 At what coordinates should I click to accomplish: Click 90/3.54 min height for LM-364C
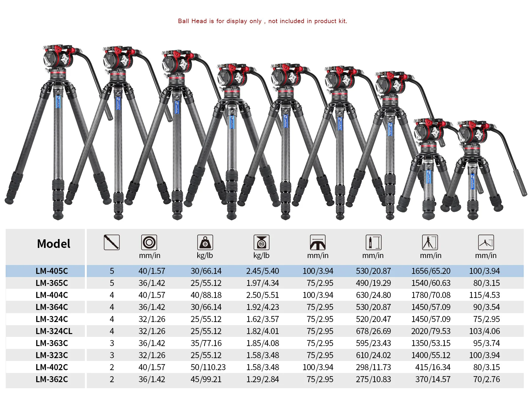click(x=487, y=307)
